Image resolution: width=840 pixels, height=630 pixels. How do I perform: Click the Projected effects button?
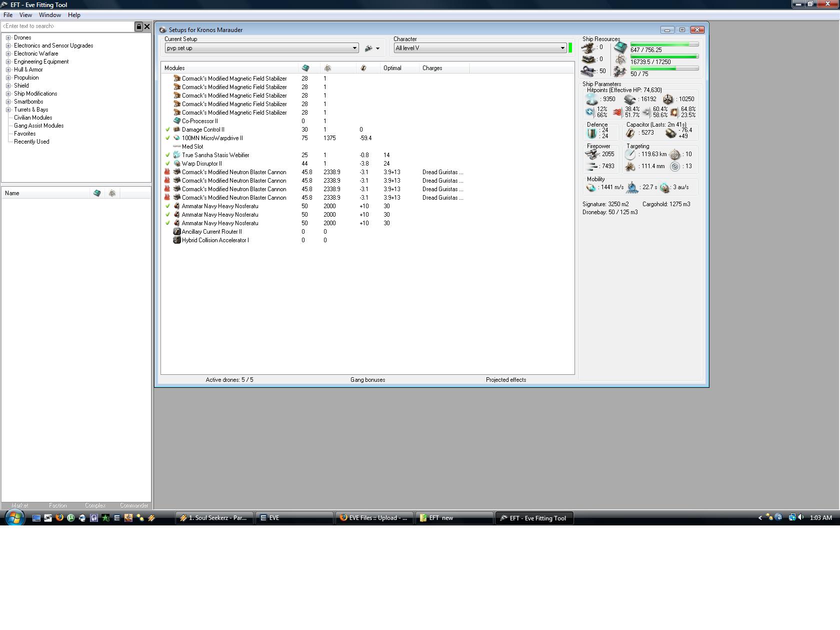coord(506,380)
